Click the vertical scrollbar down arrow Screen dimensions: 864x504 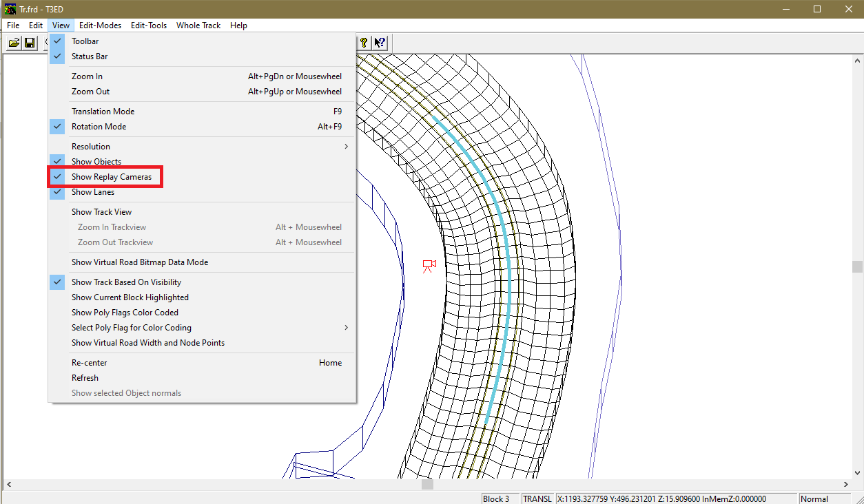[x=857, y=473]
